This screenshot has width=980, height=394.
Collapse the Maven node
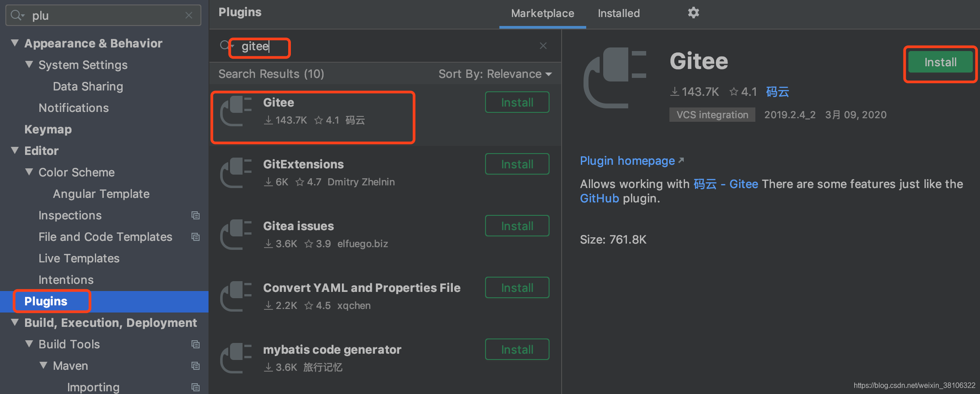[43, 365]
